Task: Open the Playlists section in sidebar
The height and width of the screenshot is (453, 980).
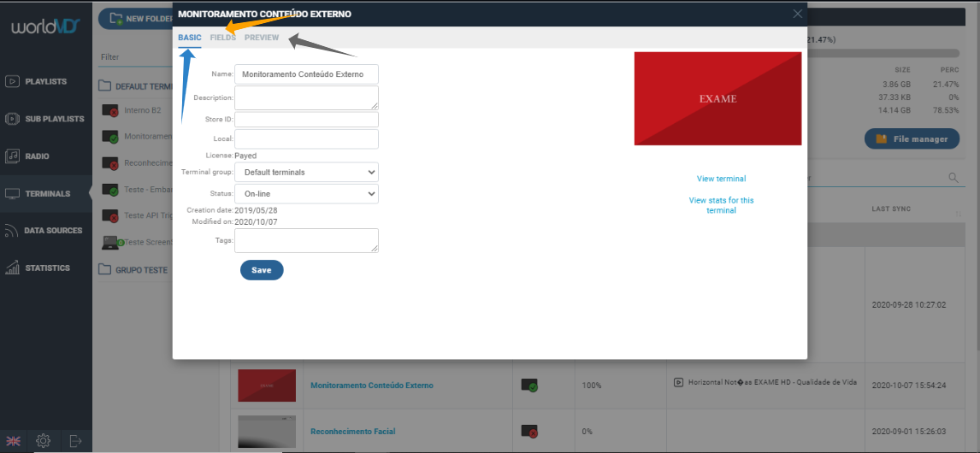Action: (45, 81)
